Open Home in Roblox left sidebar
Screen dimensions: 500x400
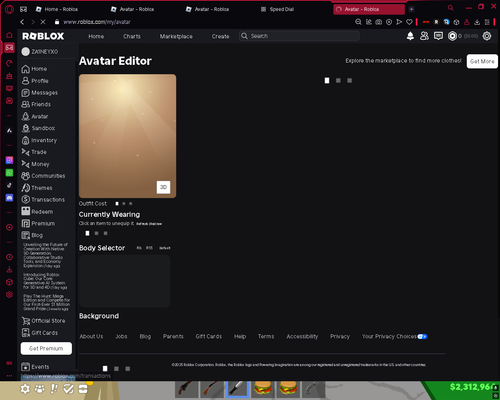click(x=34, y=69)
